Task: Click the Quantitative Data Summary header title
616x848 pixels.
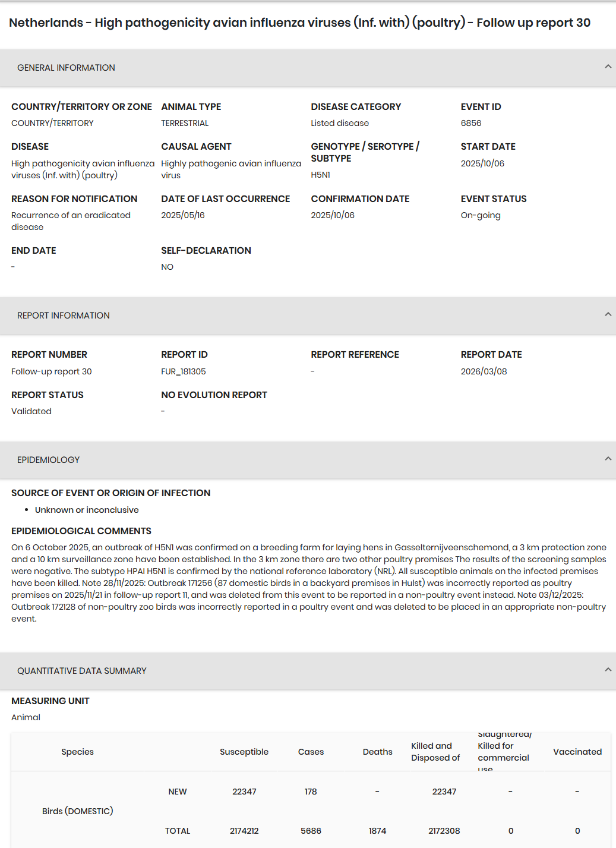Action: (x=81, y=671)
